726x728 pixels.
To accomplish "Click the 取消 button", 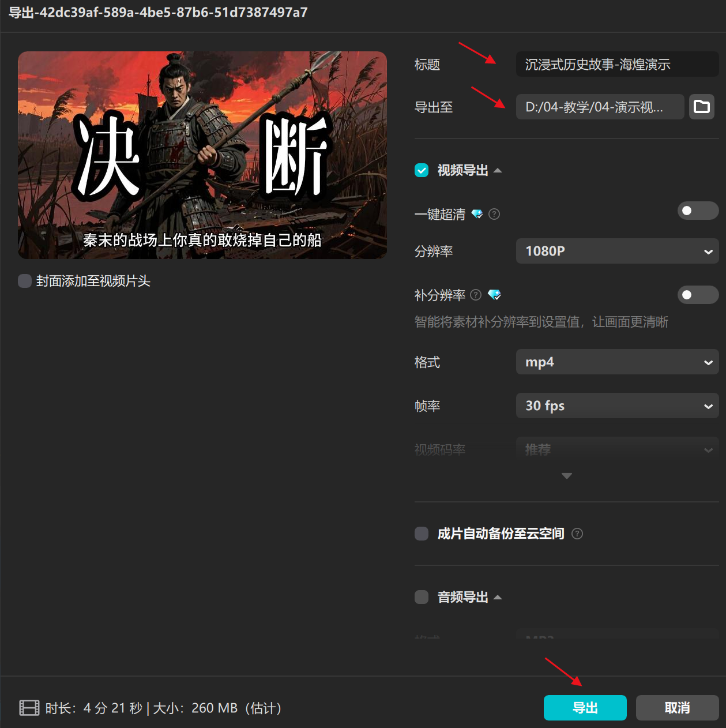I will [x=677, y=708].
